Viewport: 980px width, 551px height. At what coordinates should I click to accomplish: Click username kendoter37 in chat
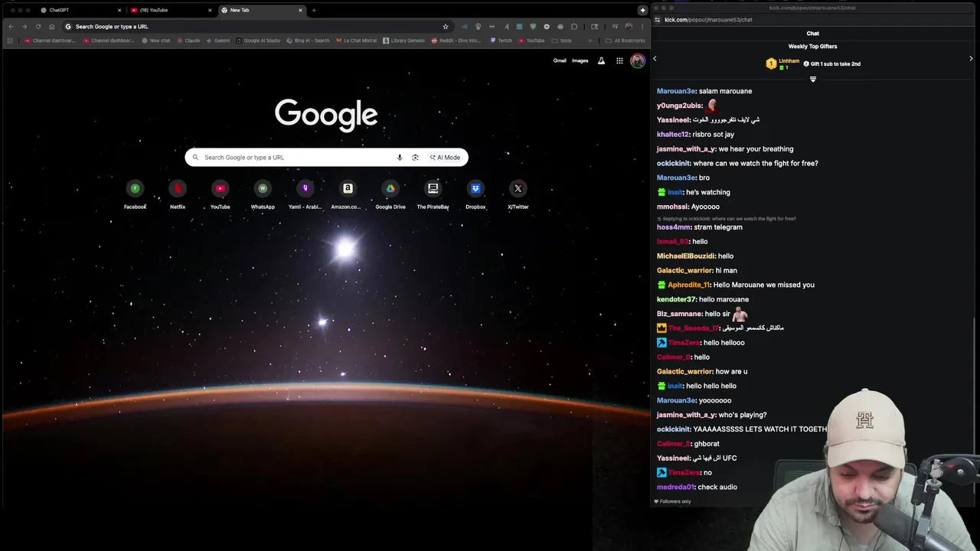pos(676,299)
